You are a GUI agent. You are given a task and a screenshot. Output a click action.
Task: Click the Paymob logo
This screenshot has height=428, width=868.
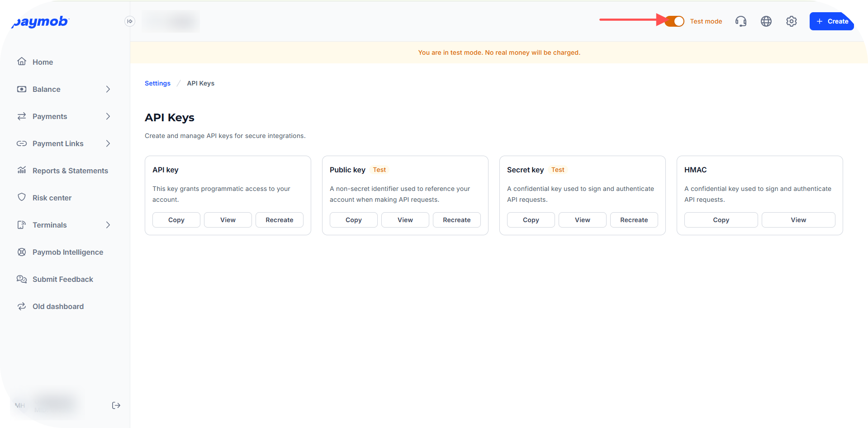click(40, 22)
